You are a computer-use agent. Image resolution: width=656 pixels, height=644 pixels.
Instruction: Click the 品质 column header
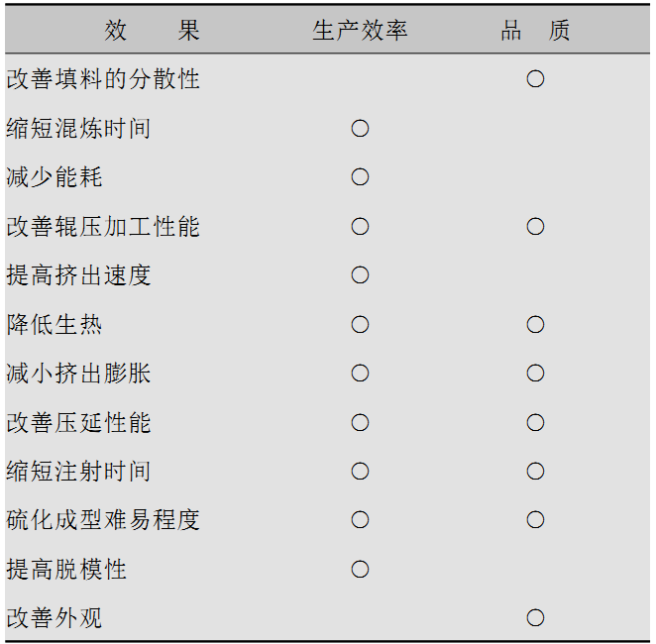click(535, 30)
